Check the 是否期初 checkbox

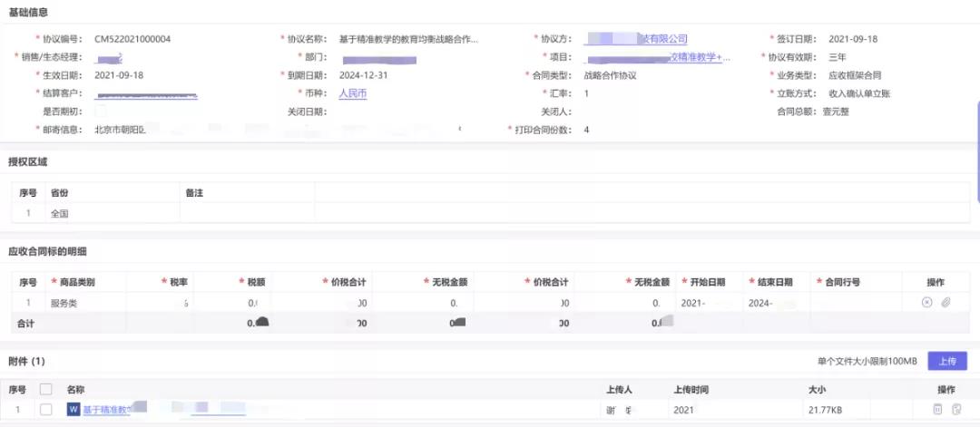point(100,112)
